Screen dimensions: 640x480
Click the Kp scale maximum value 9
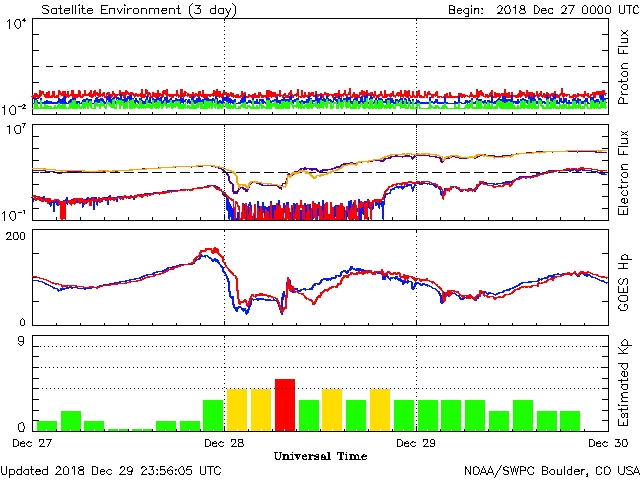21,341
